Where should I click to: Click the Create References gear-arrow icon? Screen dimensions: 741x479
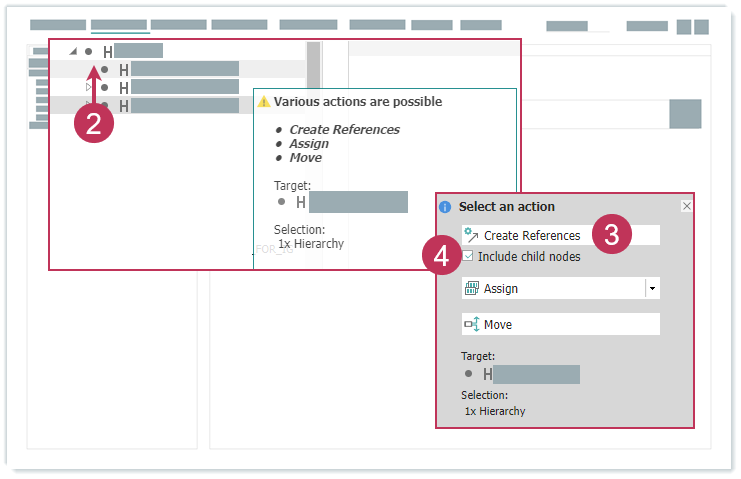point(472,235)
